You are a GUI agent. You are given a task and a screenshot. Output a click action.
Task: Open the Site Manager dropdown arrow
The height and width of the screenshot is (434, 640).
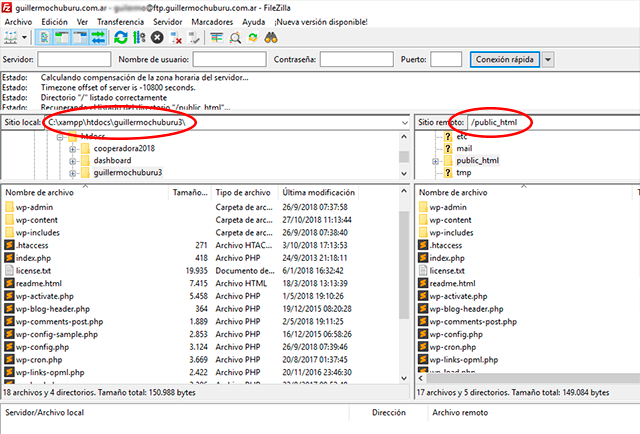pyautogui.click(x=24, y=38)
